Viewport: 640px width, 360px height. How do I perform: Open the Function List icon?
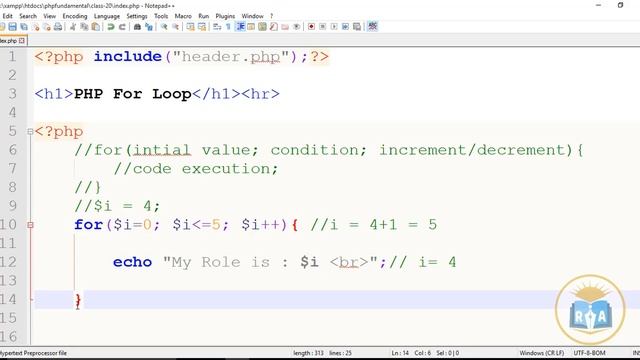[273, 27]
